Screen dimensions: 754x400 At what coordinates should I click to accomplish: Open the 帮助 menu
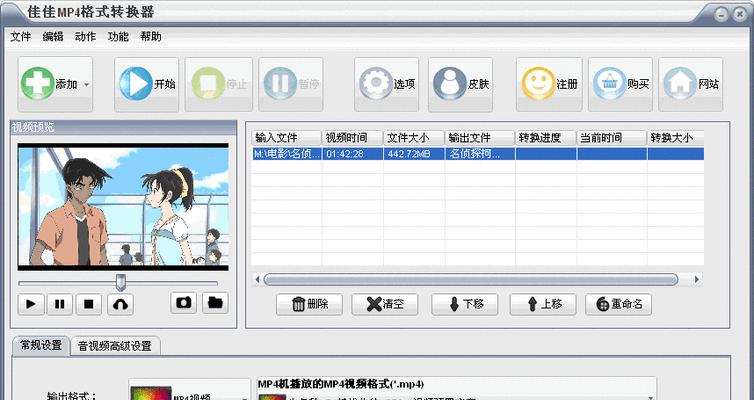pos(151,37)
